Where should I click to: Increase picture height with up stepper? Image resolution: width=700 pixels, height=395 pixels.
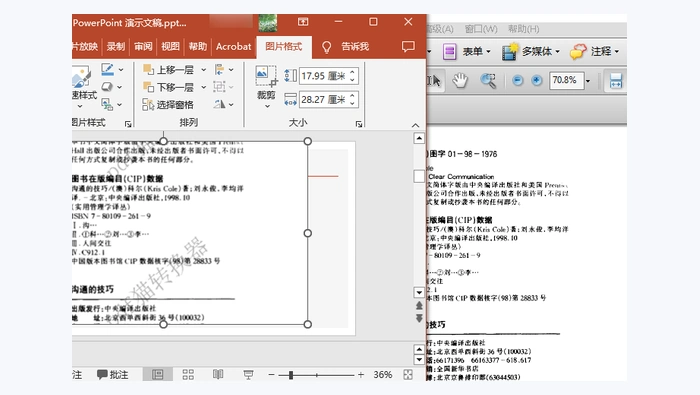click(353, 72)
